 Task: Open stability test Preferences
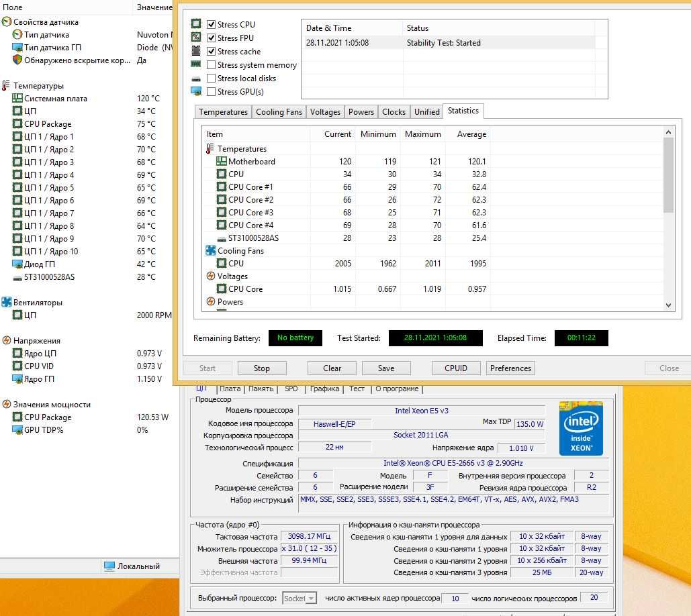point(510,368)
